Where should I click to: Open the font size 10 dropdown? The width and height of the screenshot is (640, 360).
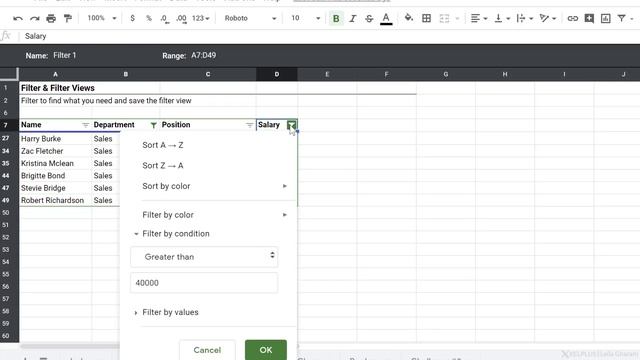point(305,18)
